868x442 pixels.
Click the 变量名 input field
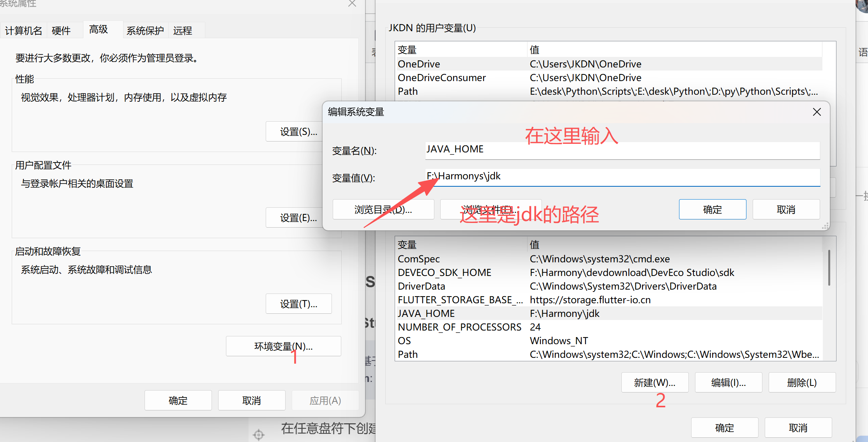(622, 150)
